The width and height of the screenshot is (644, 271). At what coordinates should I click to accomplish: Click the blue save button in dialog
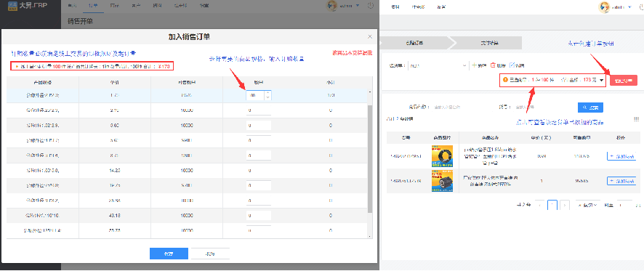tap(169, 254)
